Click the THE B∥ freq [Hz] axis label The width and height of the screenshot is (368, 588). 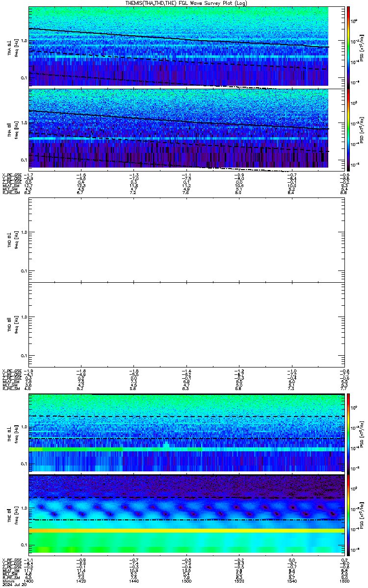[17, 514]
